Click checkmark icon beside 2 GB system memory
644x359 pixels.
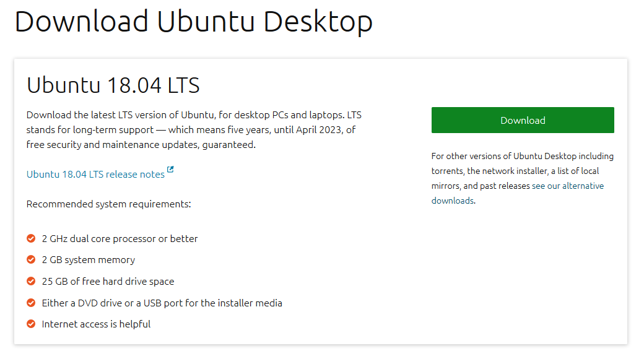pyautogui.click(x=31, y=259)
